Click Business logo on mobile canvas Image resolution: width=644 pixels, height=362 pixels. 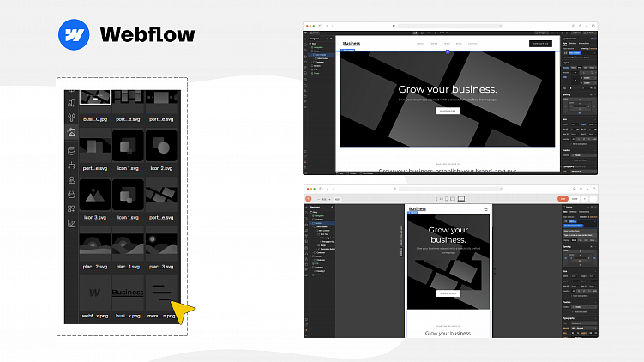[x=418, y=208]
